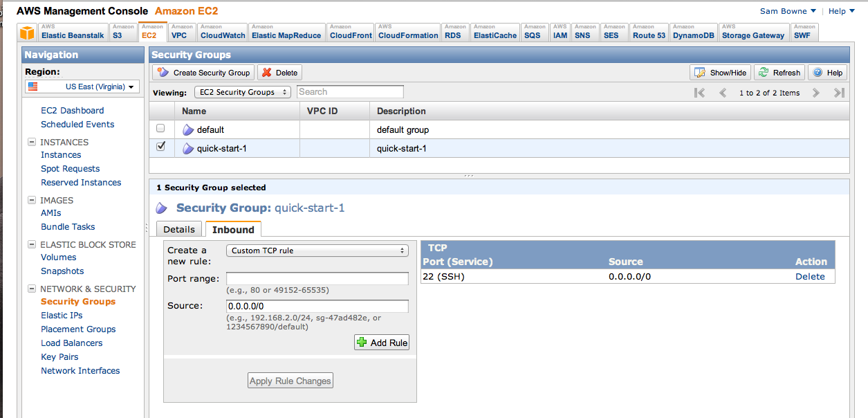Switch to the IAM service tab
868x418 pixels.
[x=560, y=33]
